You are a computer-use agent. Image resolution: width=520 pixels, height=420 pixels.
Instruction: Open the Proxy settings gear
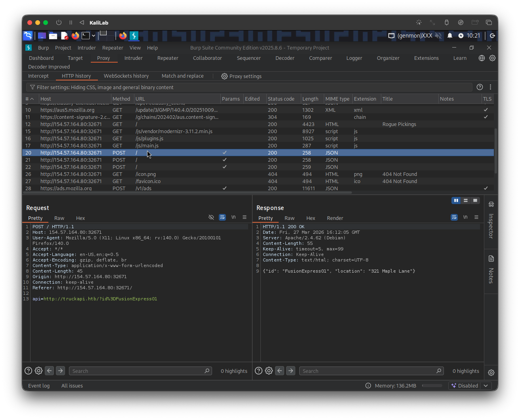224,76
